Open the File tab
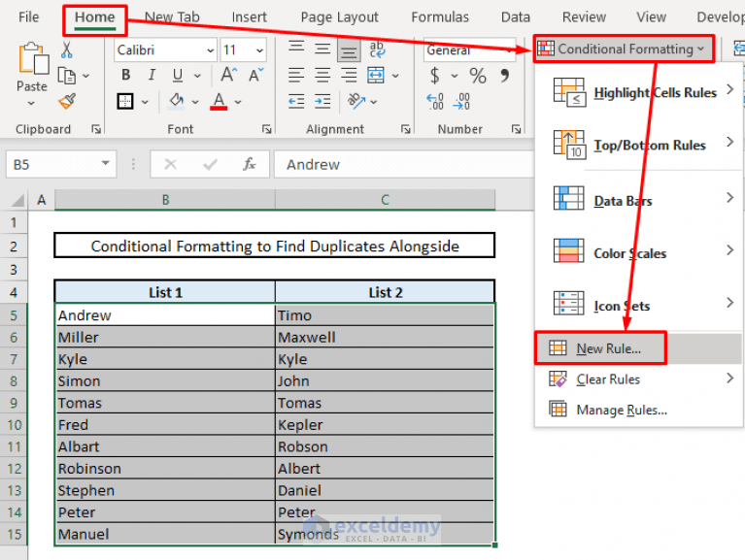This screenshot has height=560, width=745. [x=28, y=17]
